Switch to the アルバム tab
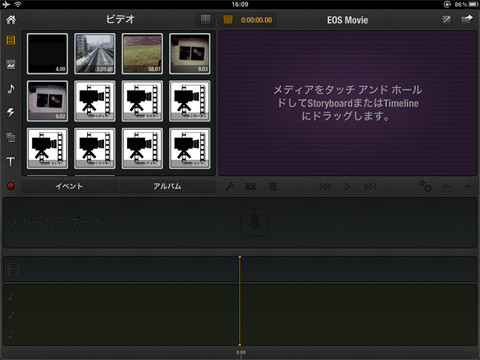This screenshot has width=480, height=360. [x=167, y=186]
